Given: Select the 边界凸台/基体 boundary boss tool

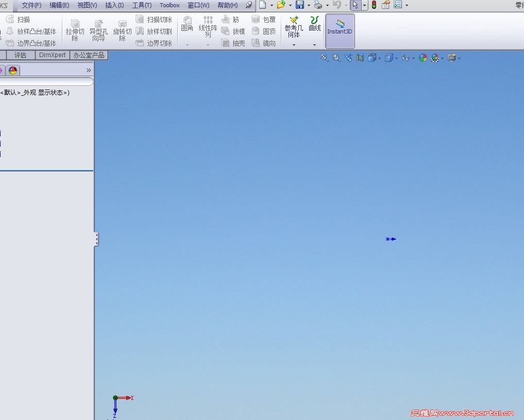Looking at the screenshot, I should 31,43.
